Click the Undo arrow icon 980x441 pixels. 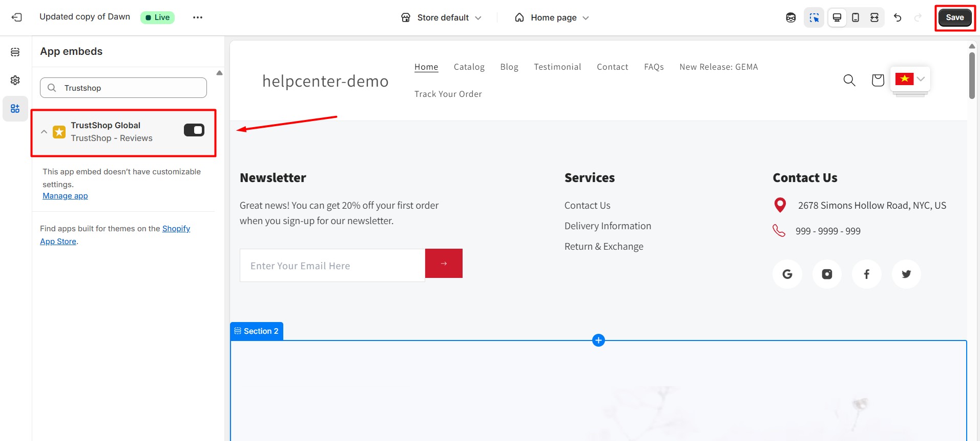898,17
